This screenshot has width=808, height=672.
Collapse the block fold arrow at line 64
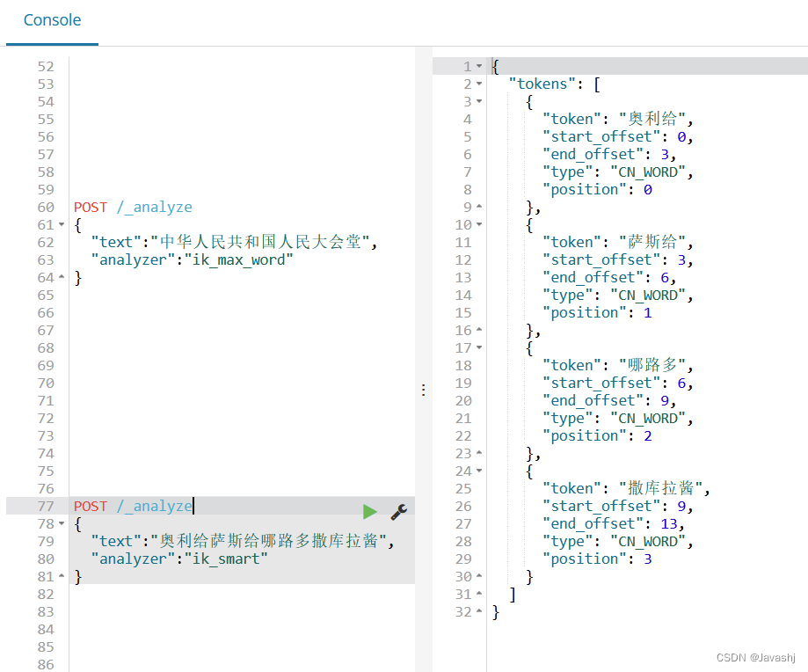62,277
